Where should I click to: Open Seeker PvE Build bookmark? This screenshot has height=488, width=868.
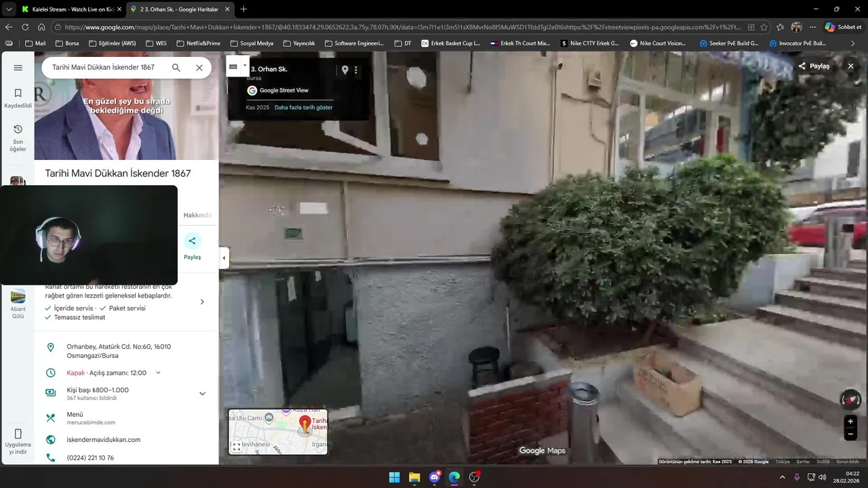click(x=730, y=43)
